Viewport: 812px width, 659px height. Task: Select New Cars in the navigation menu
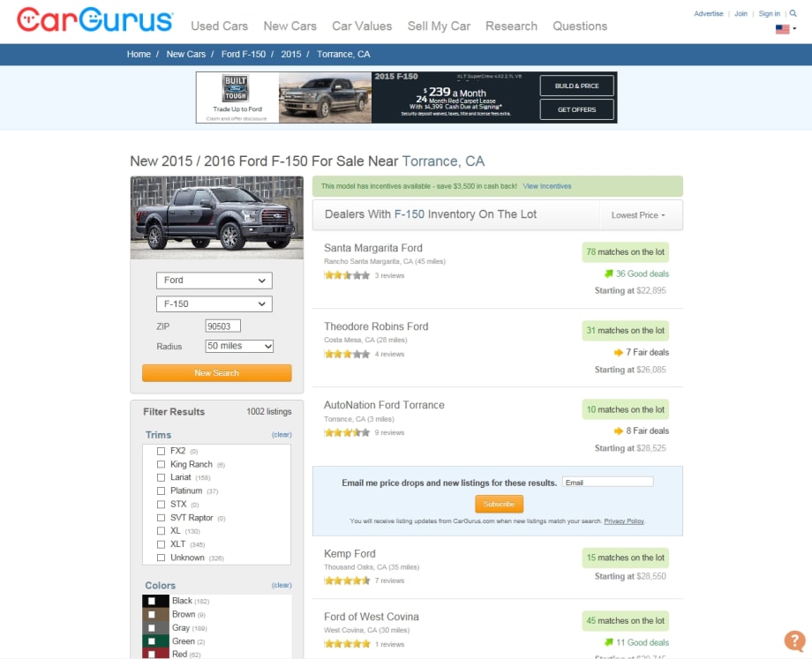point(290,26)
